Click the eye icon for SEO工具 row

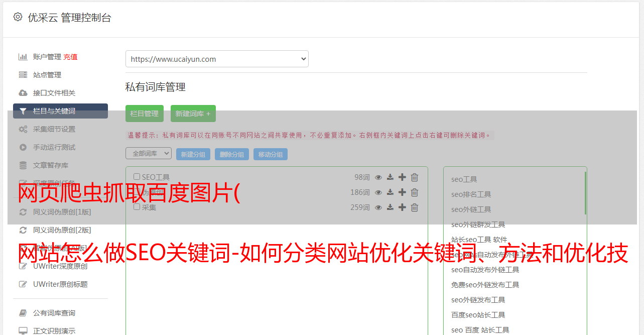pyautogui.click(x=378, y=177)
